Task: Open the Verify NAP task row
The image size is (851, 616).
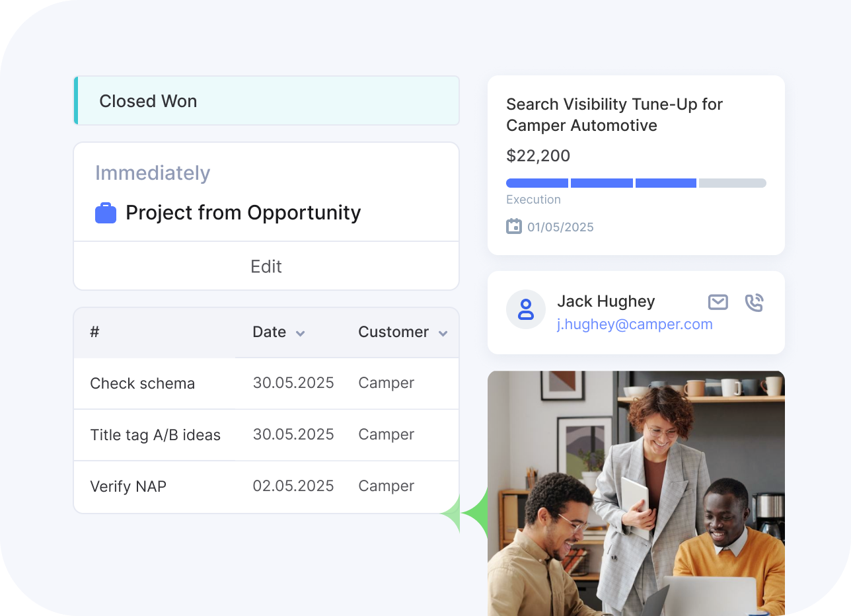Action: (x=128, y=486)
